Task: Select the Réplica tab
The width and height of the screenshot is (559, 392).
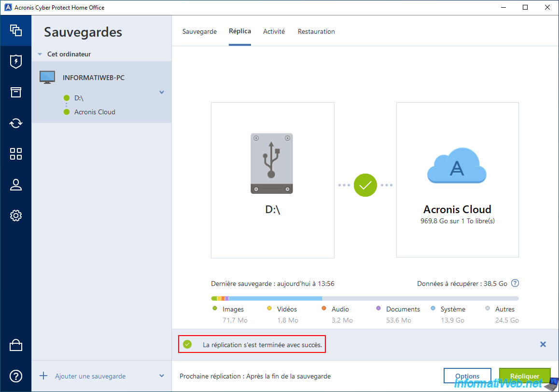Action: pyautogui.click(x=239, y=31)
